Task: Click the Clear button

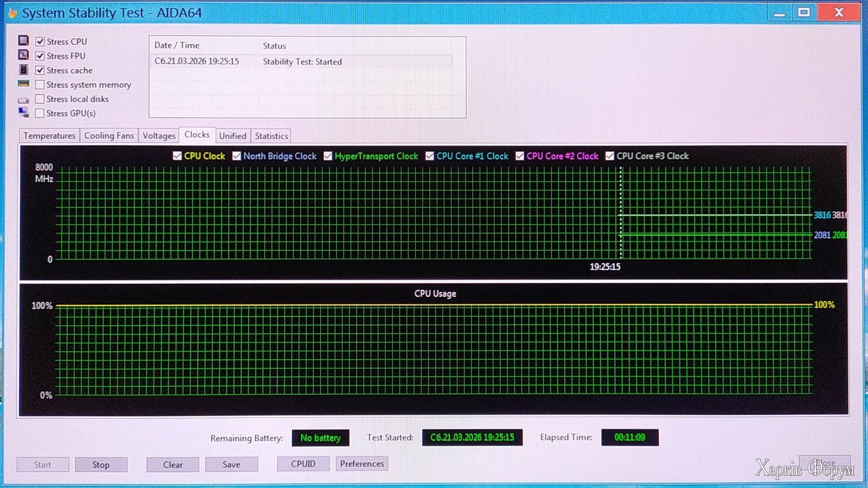Action: click(173, 465)
